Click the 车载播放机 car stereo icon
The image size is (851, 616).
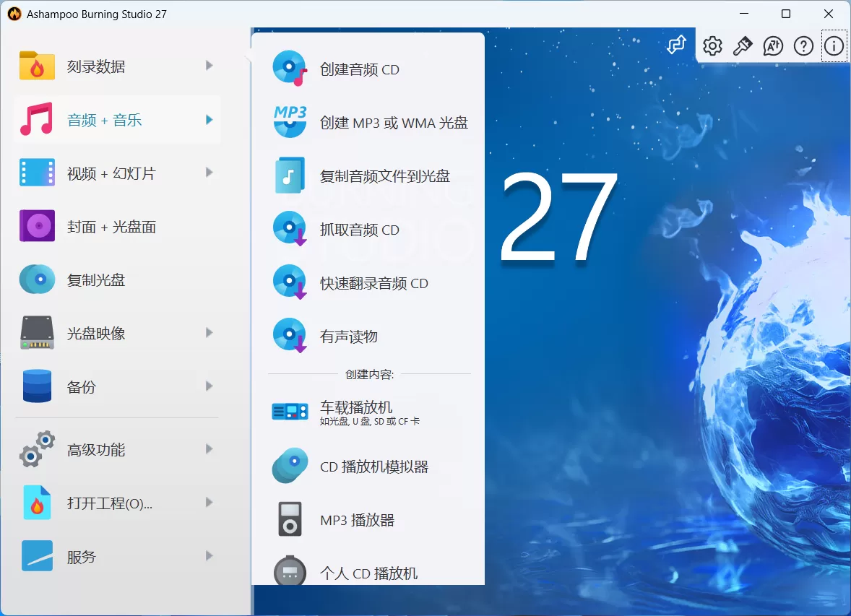pyautogui.click(x=290, y=410)
